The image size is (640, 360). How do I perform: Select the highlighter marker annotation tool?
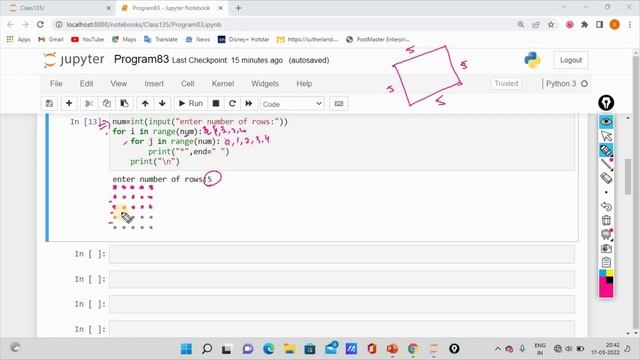606,150
